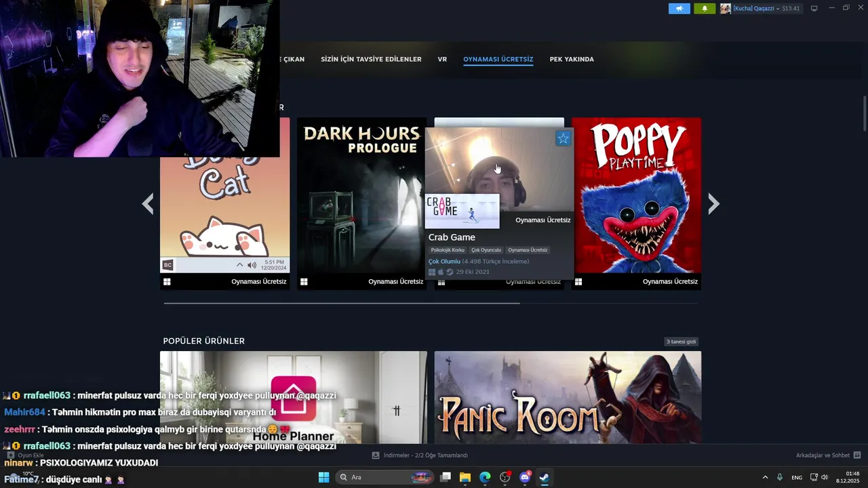This screenshot has height=488, width=868.
Task: Click the carousel horizontal scroll bar
Action: [x=342, y=303]
